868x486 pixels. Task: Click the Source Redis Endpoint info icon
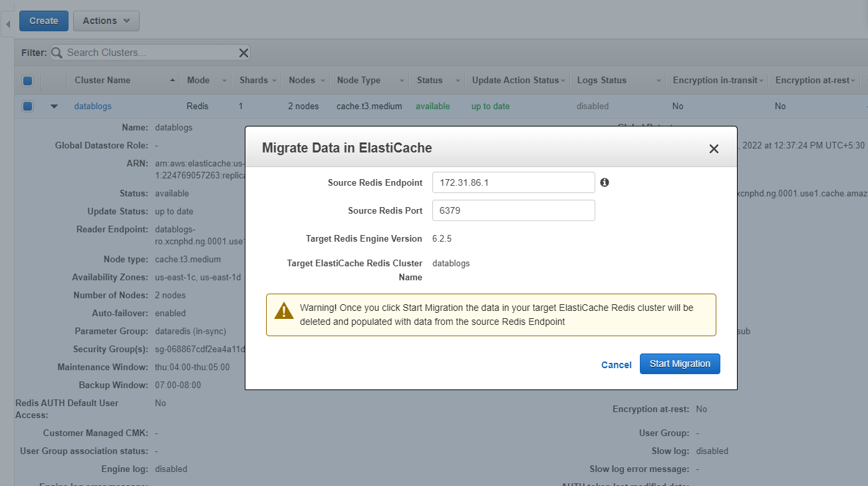click(x=605, y=182)
